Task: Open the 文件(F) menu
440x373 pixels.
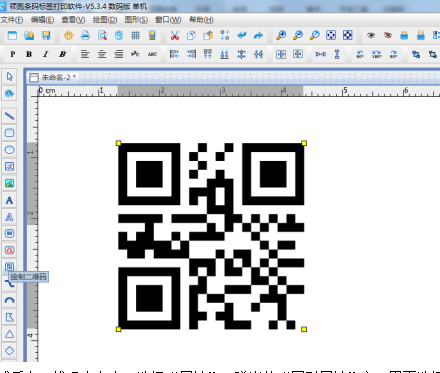Action: pyautogui.click(x=12, y=20)
